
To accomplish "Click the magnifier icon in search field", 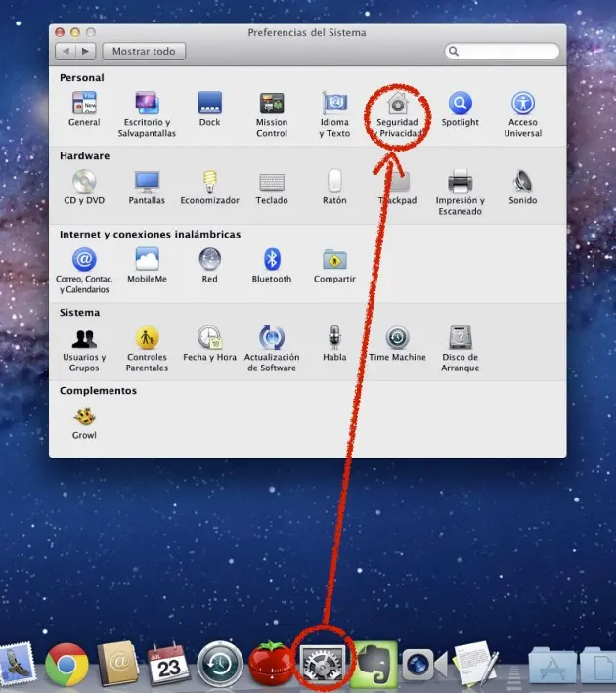I will pos(454,51).
